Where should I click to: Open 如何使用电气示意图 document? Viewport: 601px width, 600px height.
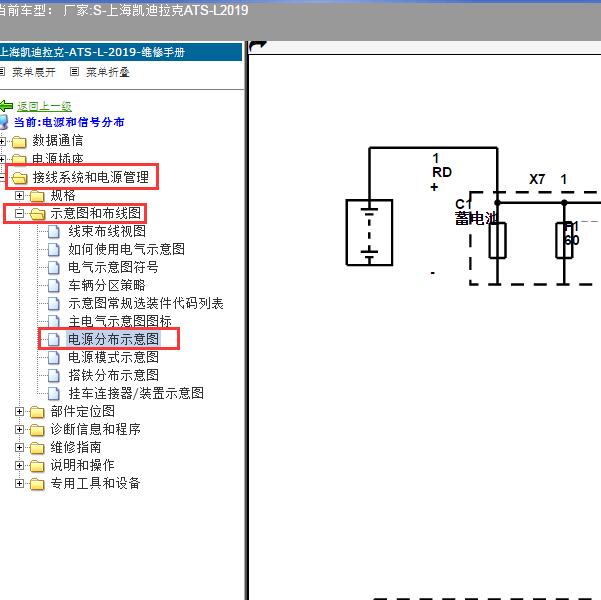tap(126, 249)
